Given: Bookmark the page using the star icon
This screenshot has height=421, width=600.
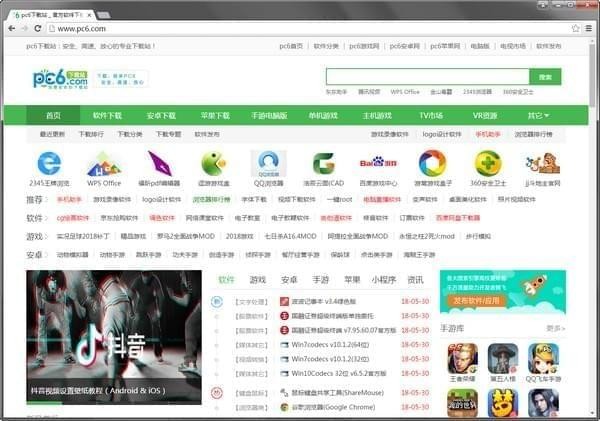Looking at the screenshot, I should 576,28.
